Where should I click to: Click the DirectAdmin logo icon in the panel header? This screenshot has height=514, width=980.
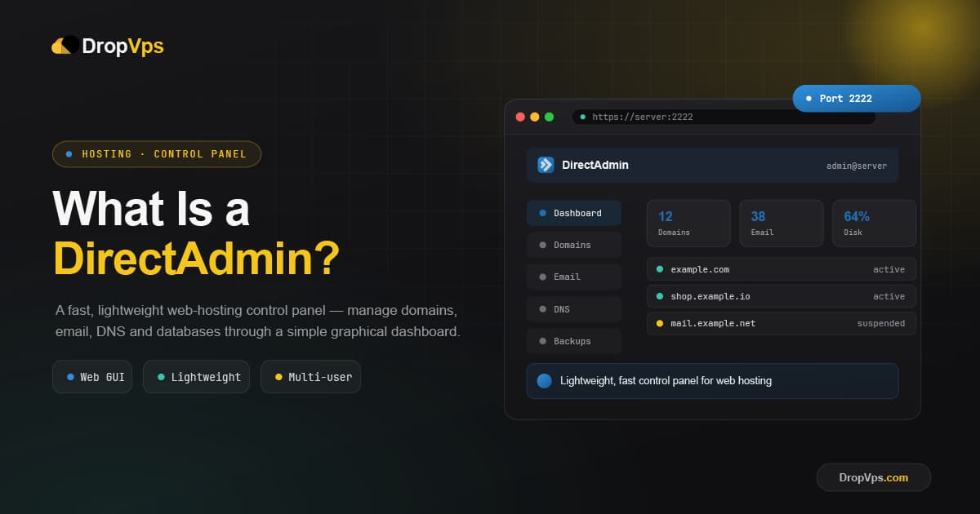[546, 165]
